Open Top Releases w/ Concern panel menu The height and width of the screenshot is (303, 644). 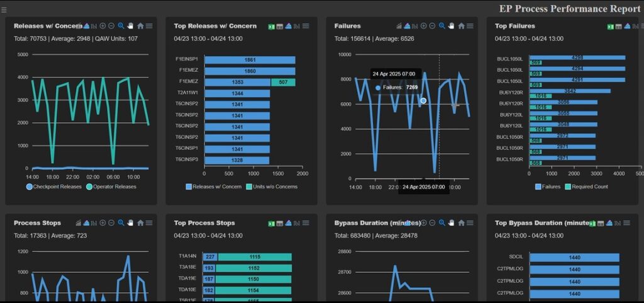[306, 26]
